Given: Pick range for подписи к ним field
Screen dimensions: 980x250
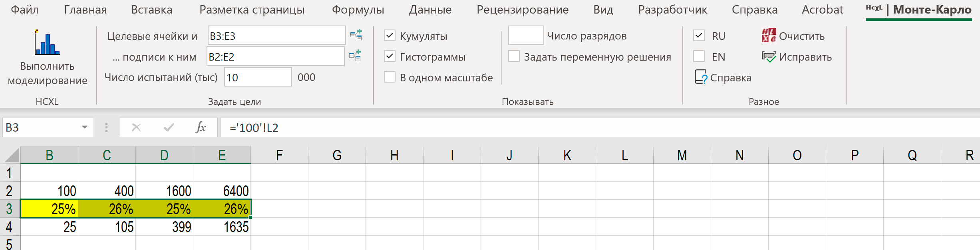Looking at the screenshot, I should click(355, 56).
